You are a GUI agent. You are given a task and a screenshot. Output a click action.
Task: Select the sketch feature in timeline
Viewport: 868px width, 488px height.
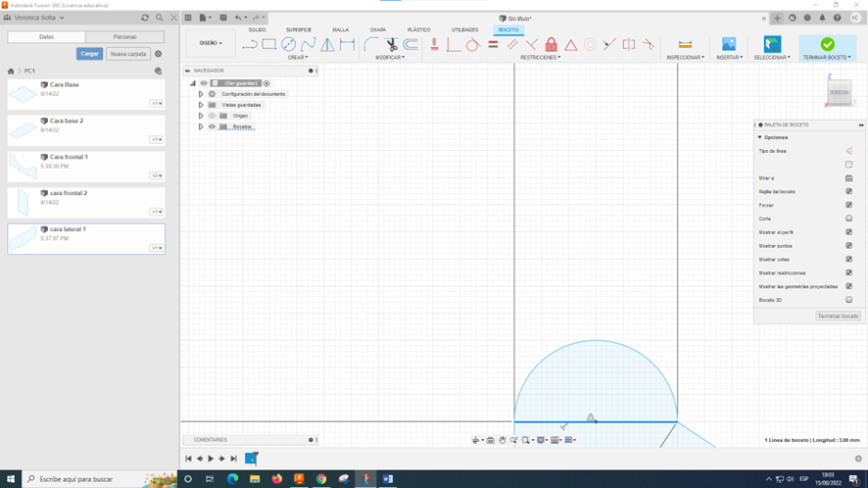click(x=251, y=458)
